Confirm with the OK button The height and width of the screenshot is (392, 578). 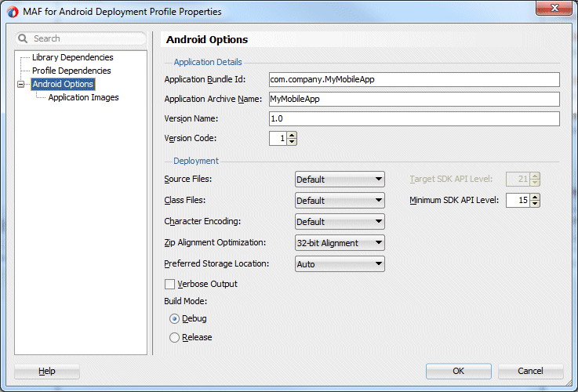(x=459, y=371)
